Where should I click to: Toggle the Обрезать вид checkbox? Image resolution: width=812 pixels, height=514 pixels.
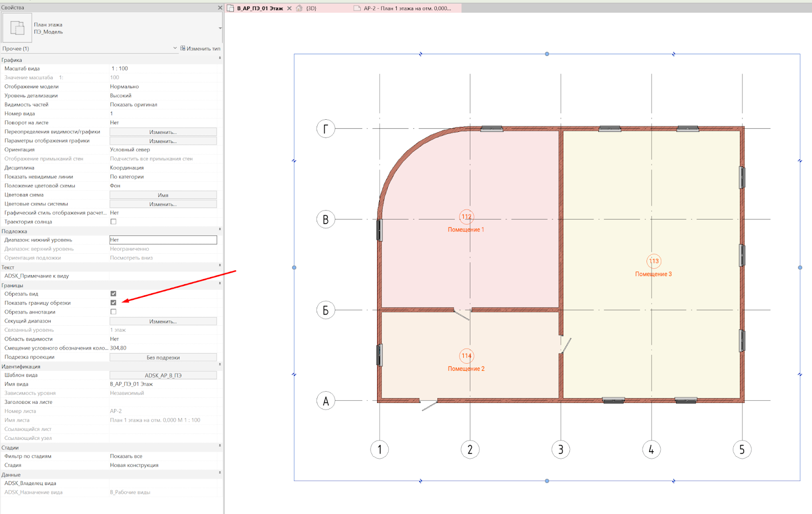point(113,294)
